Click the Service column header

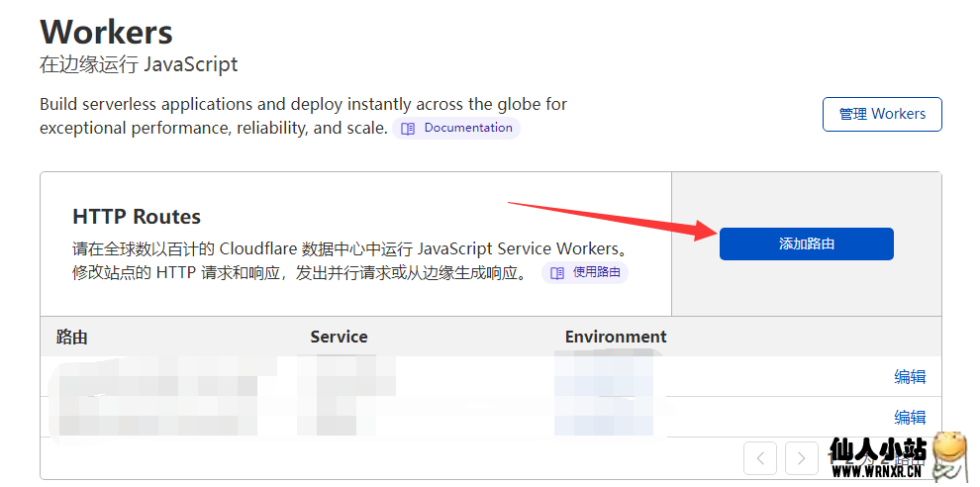[x=339, y=337]
